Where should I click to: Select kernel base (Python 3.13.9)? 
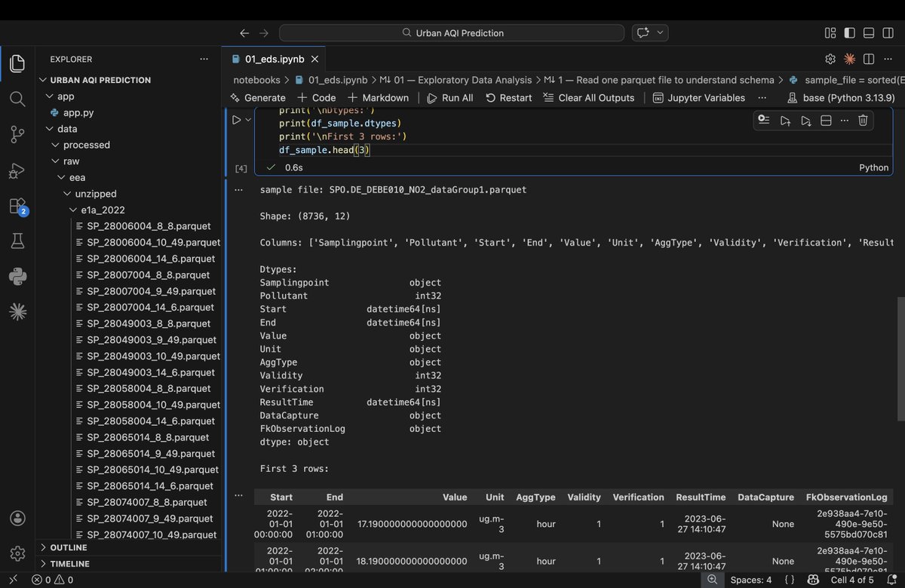840,98
